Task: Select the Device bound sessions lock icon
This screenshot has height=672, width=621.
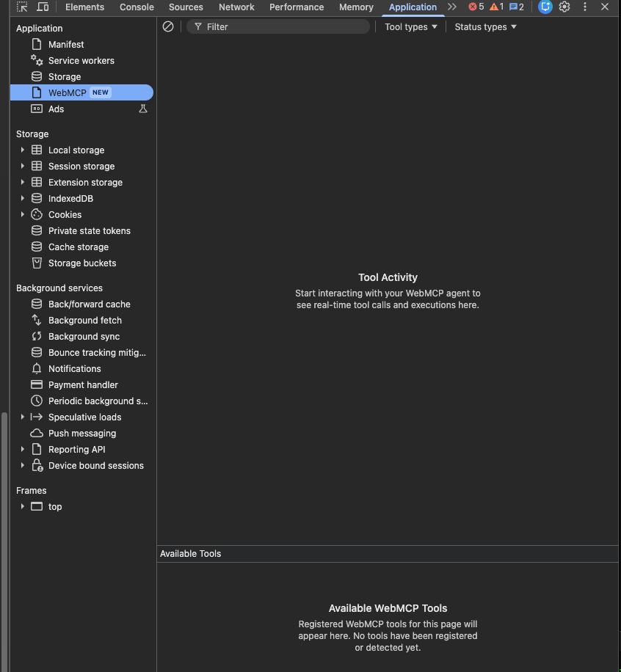Action: (37, 465)
